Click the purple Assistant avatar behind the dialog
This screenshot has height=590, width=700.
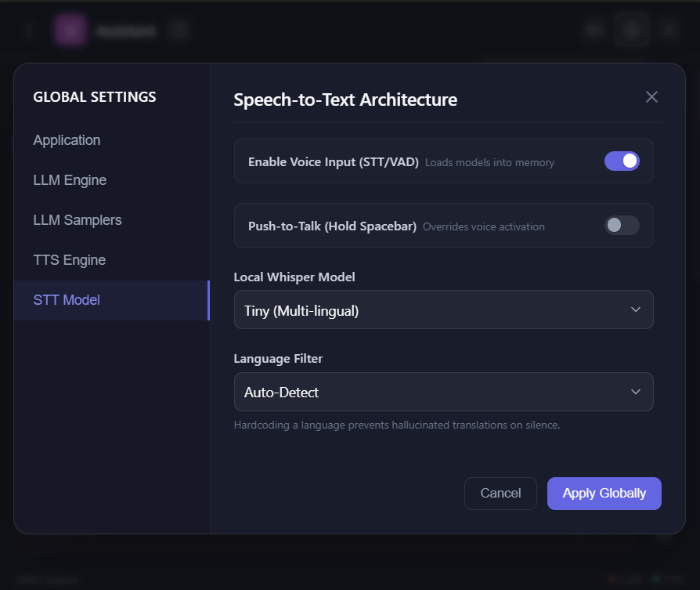[70, 31]
